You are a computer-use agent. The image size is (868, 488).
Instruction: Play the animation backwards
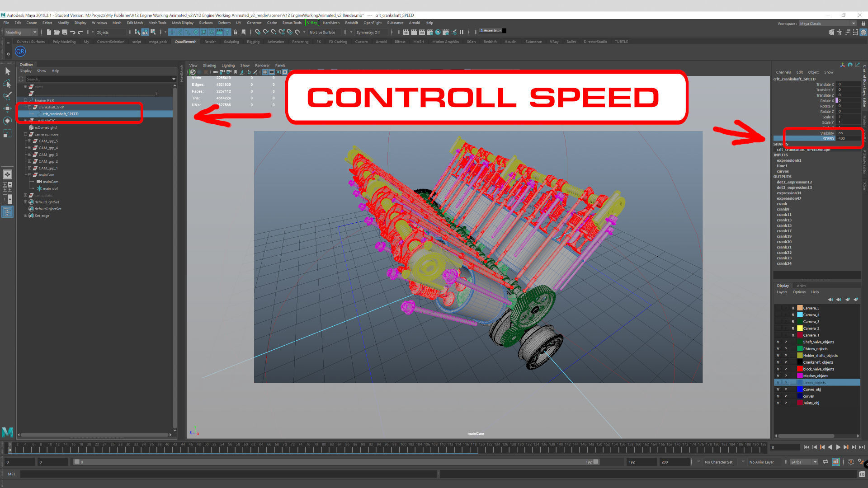(x=830, y=447)
